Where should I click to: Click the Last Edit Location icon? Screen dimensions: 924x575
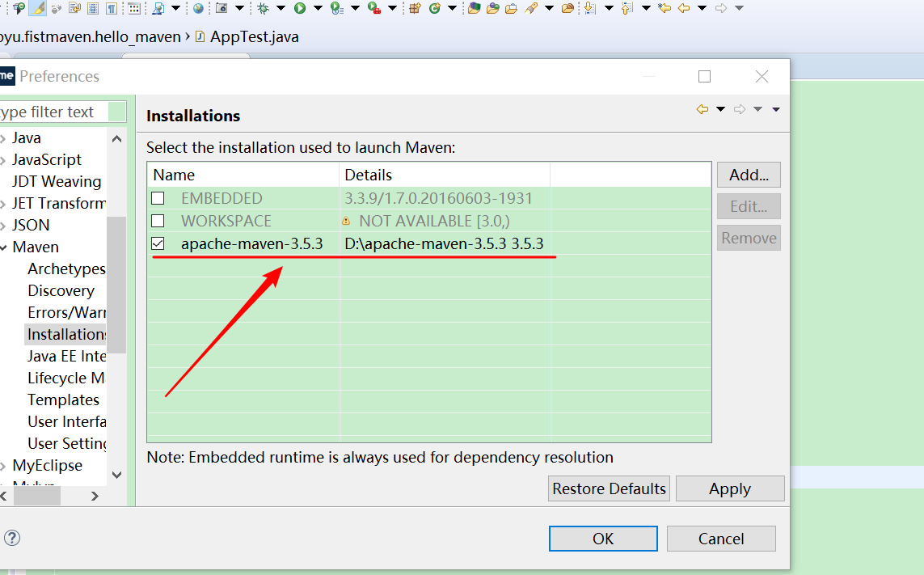[665, 8]
